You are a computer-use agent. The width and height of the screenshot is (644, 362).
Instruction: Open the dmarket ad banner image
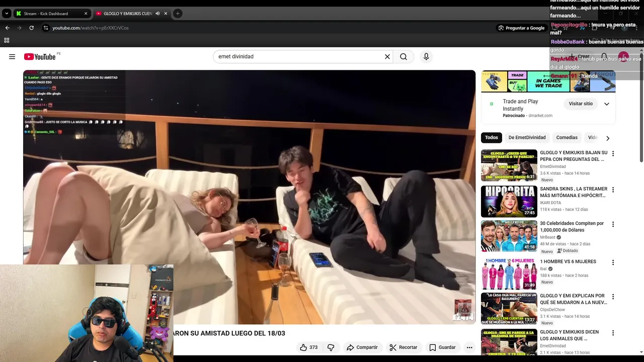[548, 81]
